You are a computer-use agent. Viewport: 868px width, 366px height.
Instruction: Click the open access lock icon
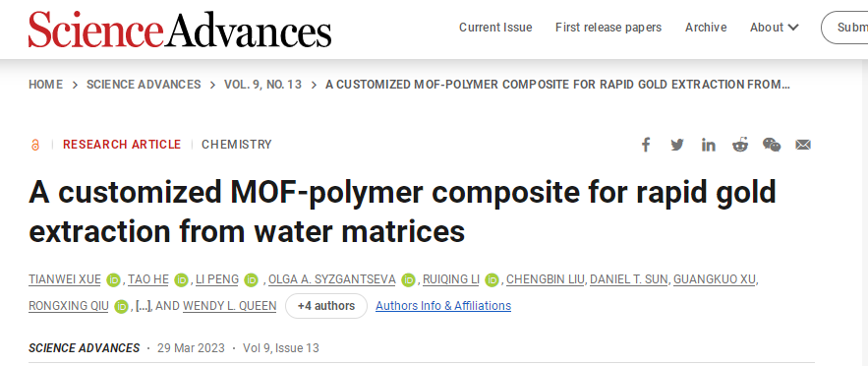[35, 145]
